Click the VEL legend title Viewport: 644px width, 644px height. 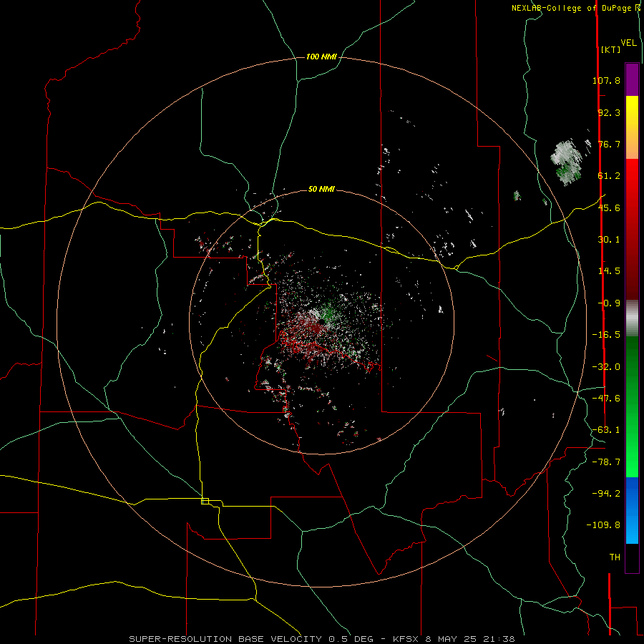pos(628,42)
